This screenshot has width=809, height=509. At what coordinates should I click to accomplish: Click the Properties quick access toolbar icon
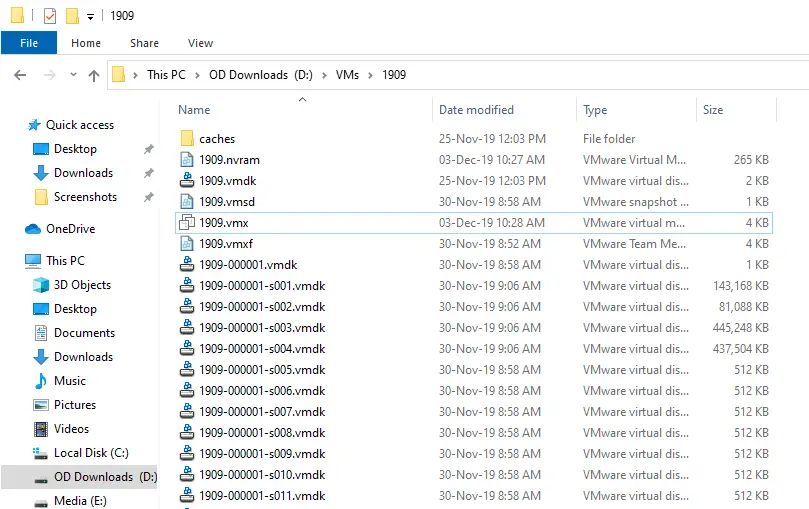click(x=50, y=16)
